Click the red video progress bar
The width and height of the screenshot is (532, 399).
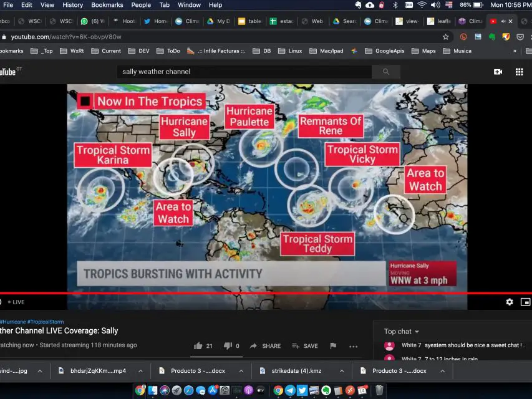pyautogui.click(x=266, y=293)
